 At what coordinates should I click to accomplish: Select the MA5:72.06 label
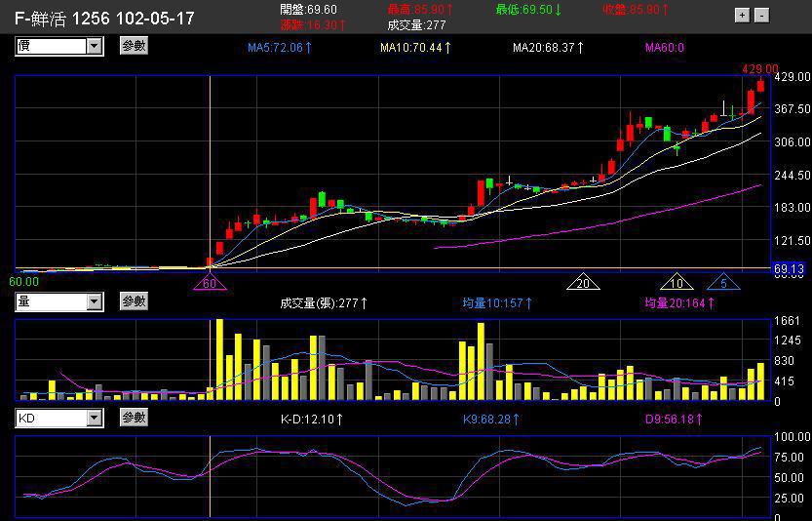pos(280,48)
